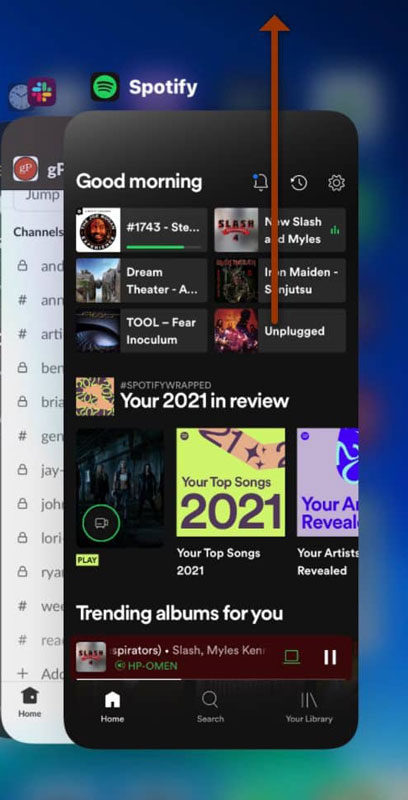Tap the Slack app icon in switcher
This screenshot has width=408, height=800.
tap(42, 92)
